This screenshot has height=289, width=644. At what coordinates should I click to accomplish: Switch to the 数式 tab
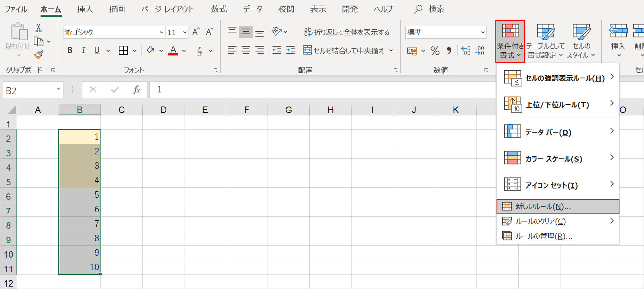tap(219, 9)
